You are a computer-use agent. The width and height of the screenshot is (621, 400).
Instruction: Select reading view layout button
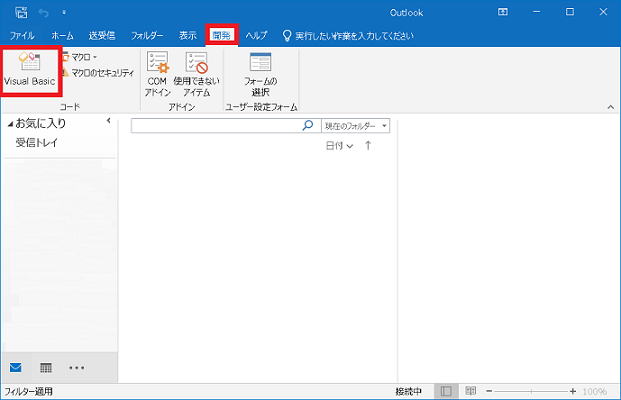click(x=471, y=391)
